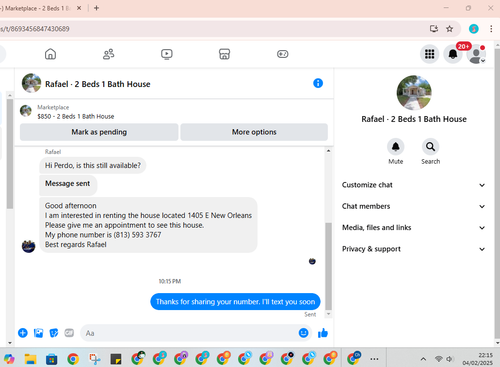Click the browser address bar URL
Viewport: 500px width, 367px height.
(x=35, y=29)
